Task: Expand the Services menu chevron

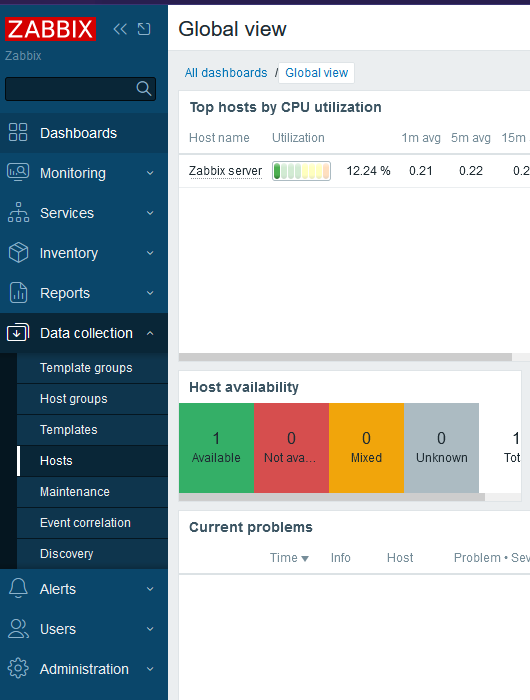Action: (150, 213)
